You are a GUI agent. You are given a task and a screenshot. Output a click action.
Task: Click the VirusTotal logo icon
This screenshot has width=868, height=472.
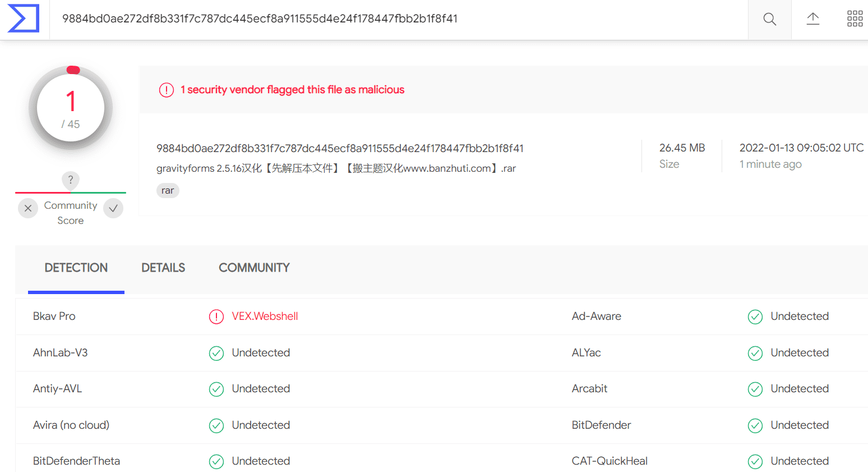tap(24, 19)
